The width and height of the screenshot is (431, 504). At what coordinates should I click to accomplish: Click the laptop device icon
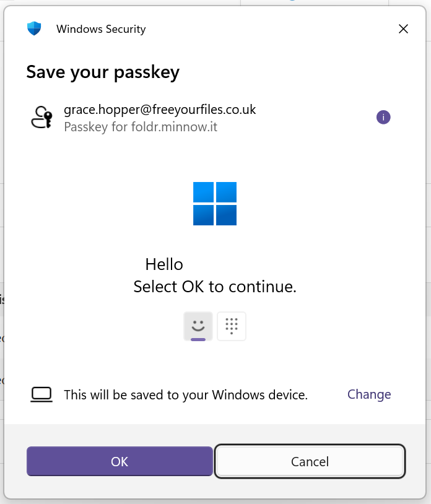41,394
